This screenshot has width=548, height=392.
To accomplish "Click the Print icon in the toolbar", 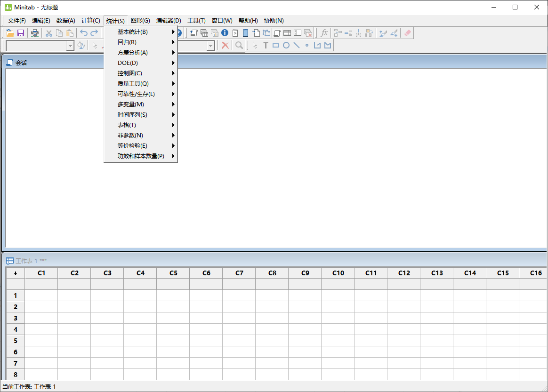I will [34, 33].
